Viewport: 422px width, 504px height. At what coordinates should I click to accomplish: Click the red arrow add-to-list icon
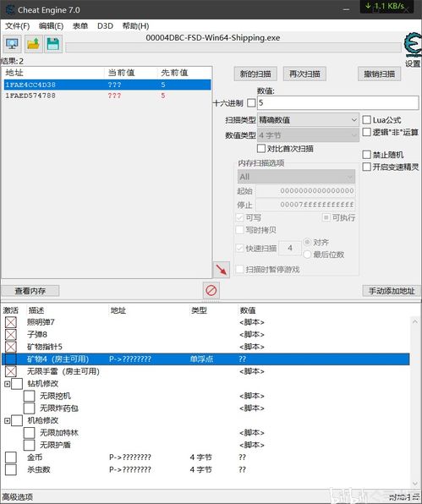coord(221,270)
